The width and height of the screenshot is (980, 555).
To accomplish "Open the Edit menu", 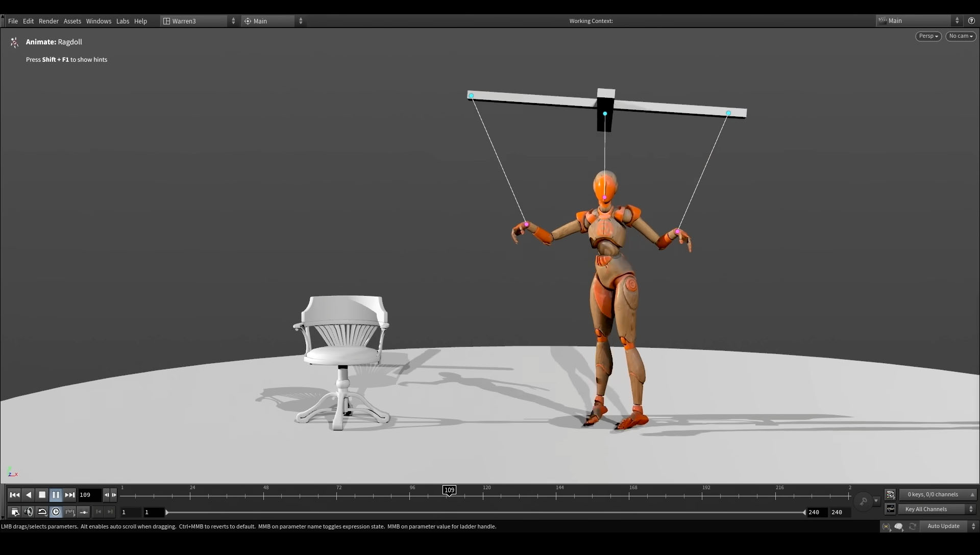I will [x=28, y=21].
